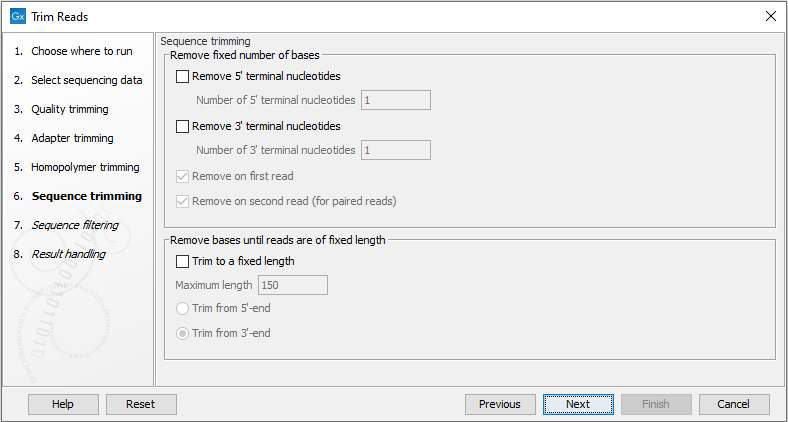The height and width of the screenshot is (422, 788).
Task: Toggle Remove on first read checkbox
Action: pos(182,176)
